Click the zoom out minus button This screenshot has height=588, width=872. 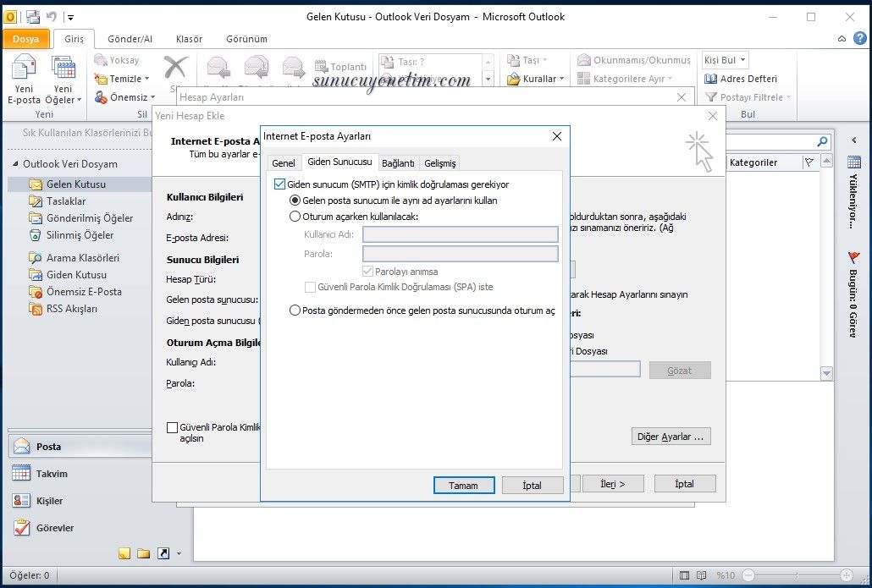coord(748,575)
